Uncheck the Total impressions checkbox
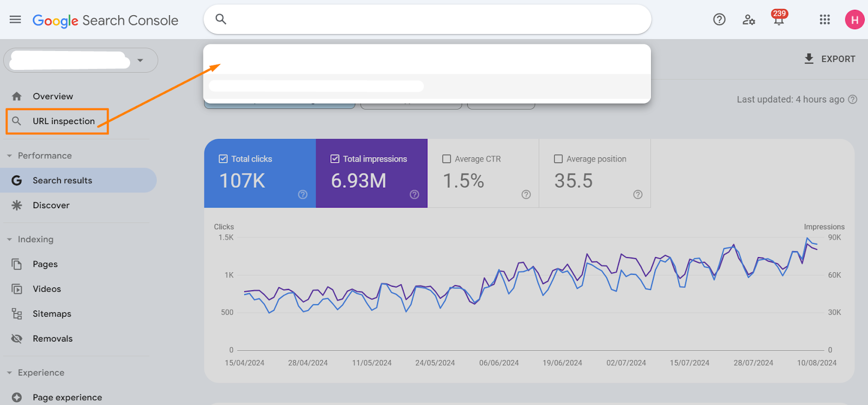 point(335,159)
